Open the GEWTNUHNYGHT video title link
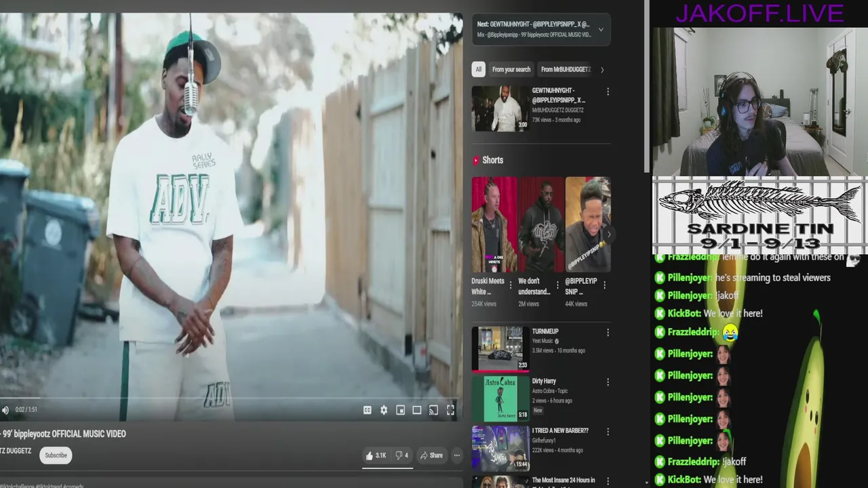The image size is (868, 488). click(x=558, y=95)
